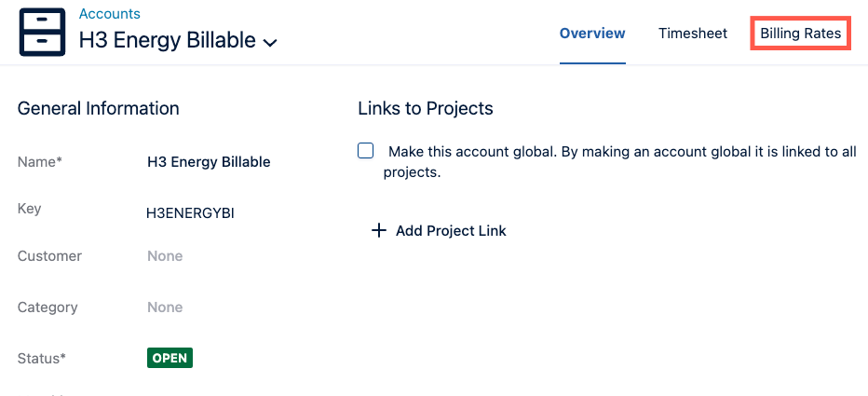Image resolution: width=868 pixels, height=396 pixels.
Task: Click the make account global description text
Action: pyautogui.click(x=621, y=152)
